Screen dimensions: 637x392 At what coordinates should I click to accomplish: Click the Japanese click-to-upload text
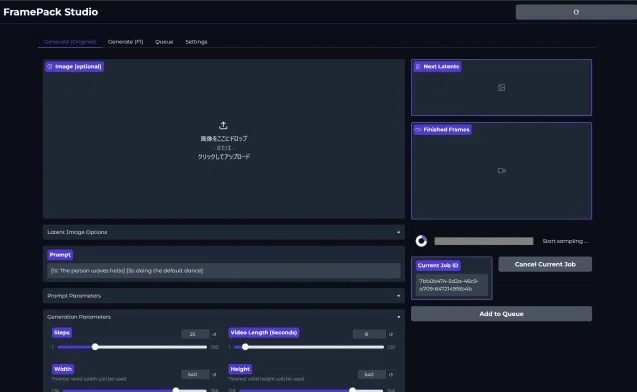pos(224,157)
